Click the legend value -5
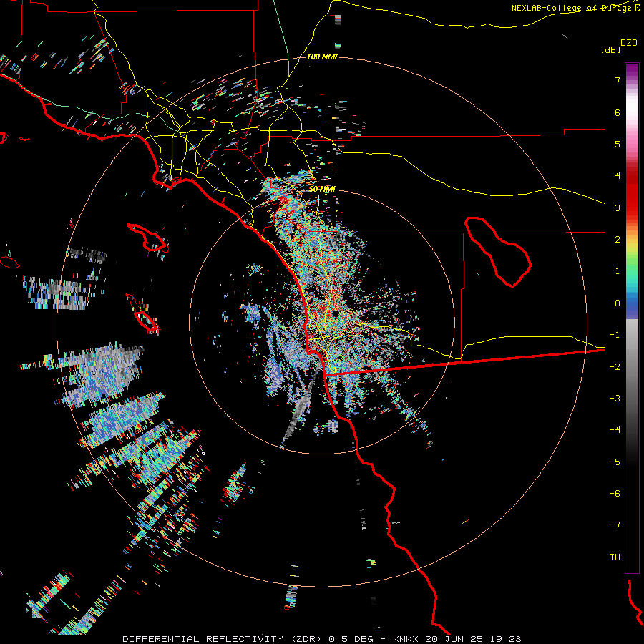 pyautogui.click(x=615, y=462)
